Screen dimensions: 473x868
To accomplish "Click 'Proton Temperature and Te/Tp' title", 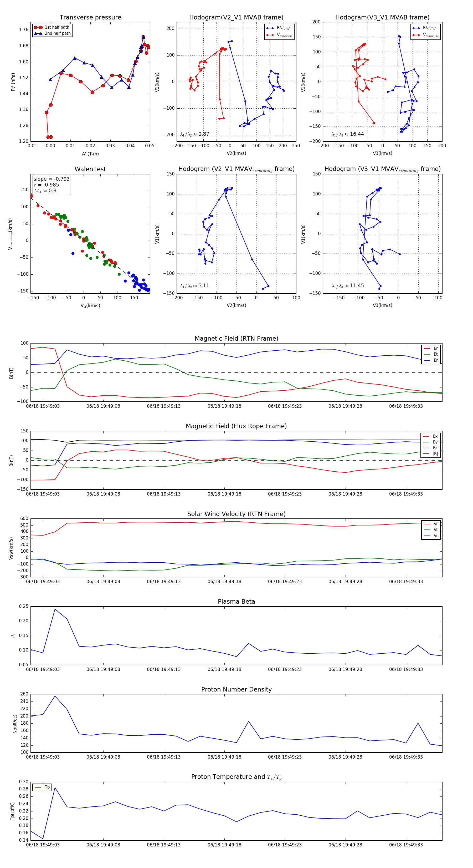I will pyautogui.click(x=236, y=777).
